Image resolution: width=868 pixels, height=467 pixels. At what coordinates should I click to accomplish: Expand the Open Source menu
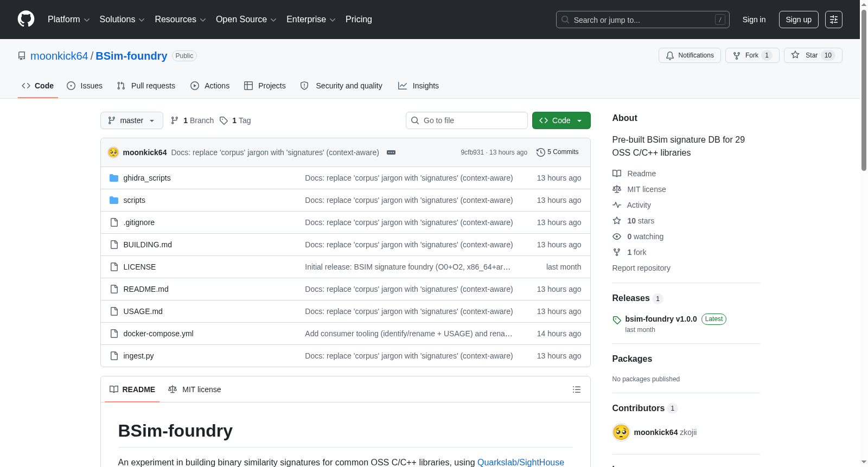pos(246,20)
